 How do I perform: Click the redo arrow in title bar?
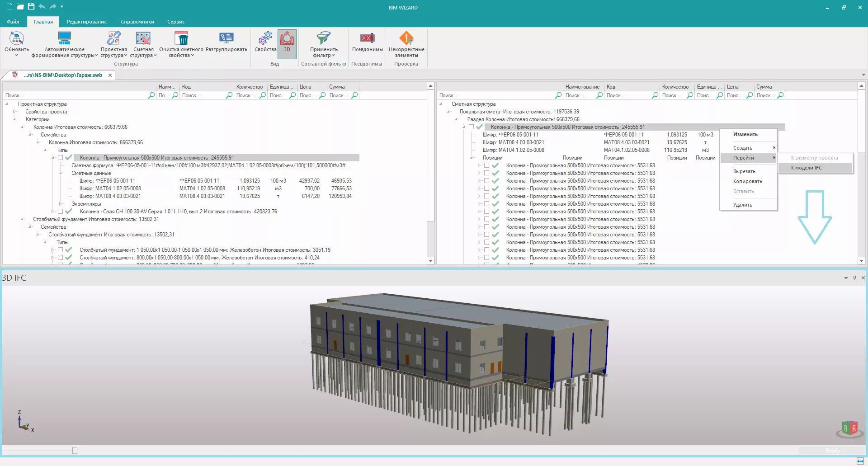(53, 6)
